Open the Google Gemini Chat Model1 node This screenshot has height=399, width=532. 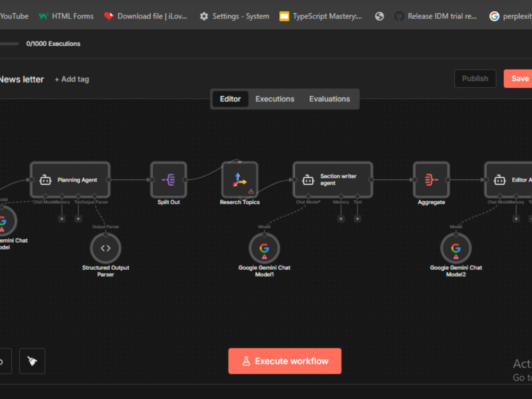click(x=264, y=248)
